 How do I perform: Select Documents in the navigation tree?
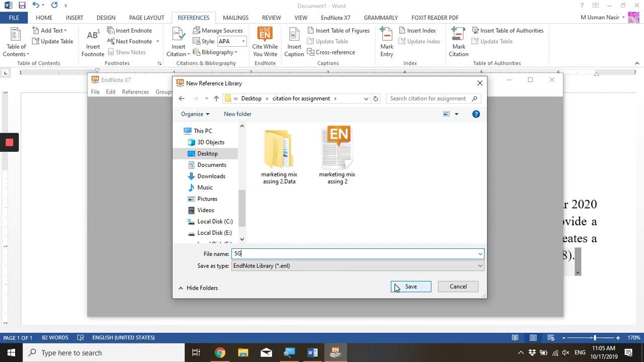point(212,165)
